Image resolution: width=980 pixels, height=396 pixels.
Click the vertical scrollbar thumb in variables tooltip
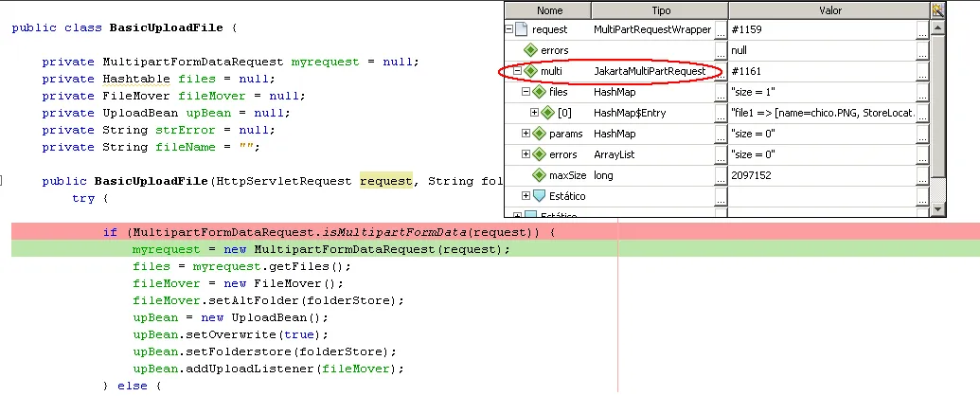936,105
